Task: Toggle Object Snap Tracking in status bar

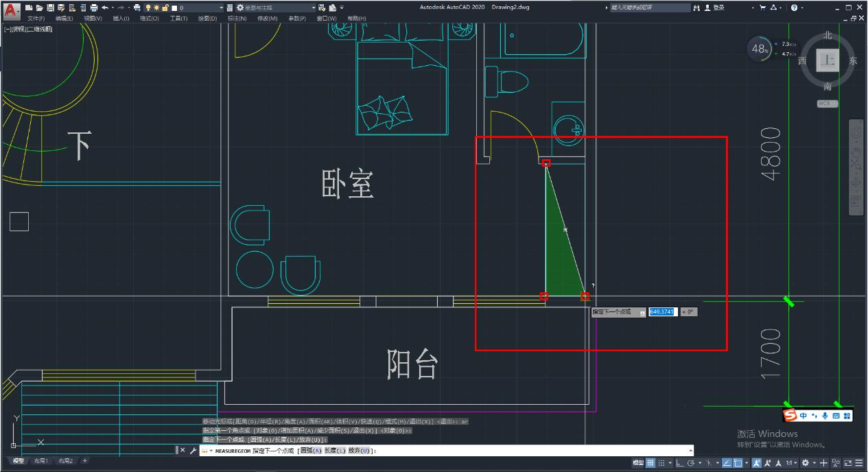Action: [727, 462]
